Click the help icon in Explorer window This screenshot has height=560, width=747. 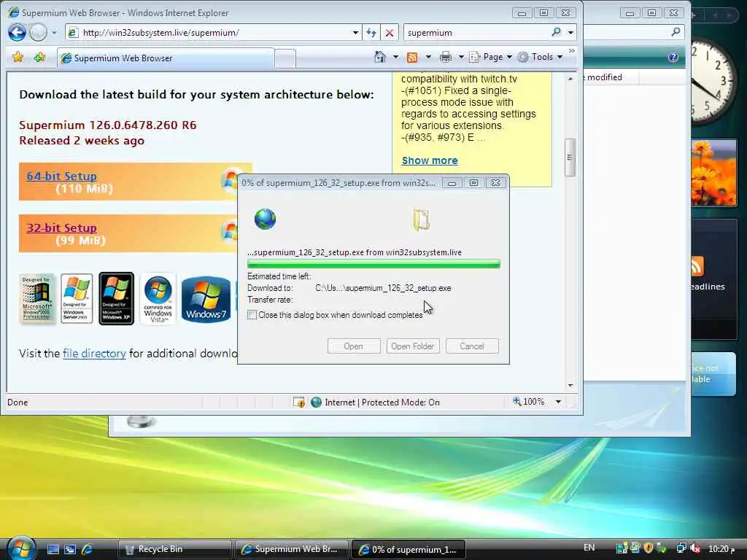[x=673, y=57]
